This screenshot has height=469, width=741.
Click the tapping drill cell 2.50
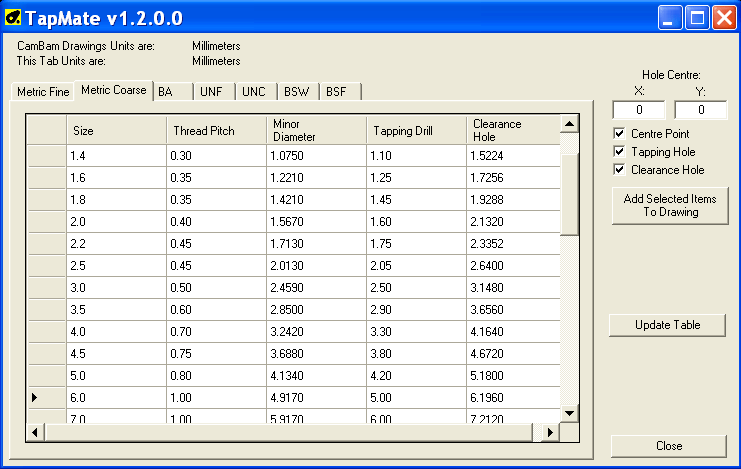(416, 287)
